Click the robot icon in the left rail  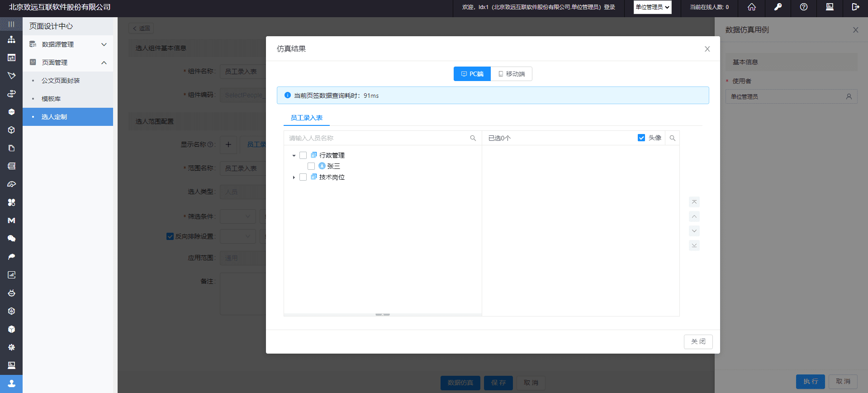pos(11,293)
